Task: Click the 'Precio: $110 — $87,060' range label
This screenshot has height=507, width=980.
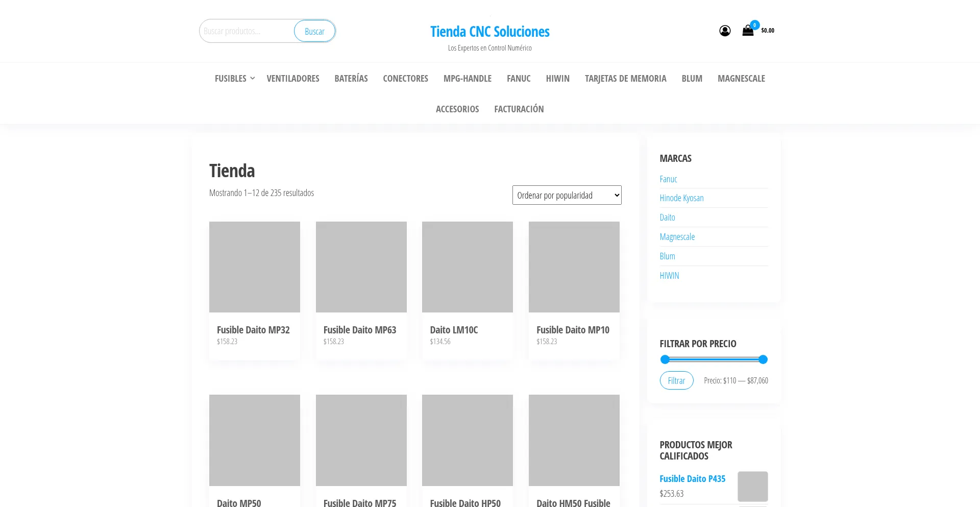Action: (x=736, y=380)
